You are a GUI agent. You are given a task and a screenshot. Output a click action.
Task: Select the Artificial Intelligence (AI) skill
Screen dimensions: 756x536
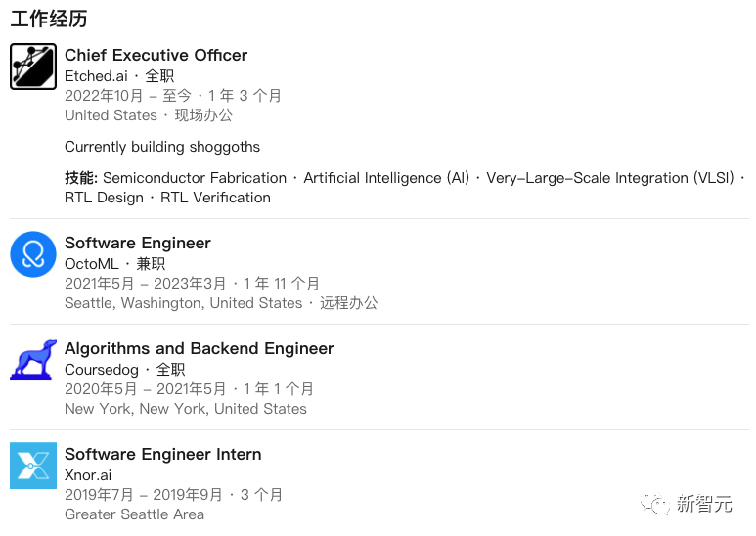386,178
